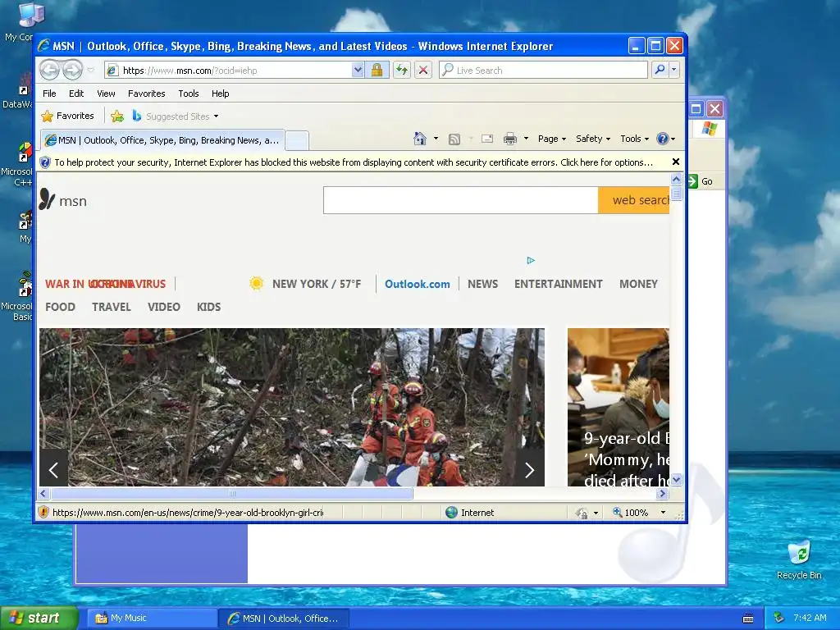Click the next slide arrow on carousel
840x630 pixels.
(x=530, y=470)
